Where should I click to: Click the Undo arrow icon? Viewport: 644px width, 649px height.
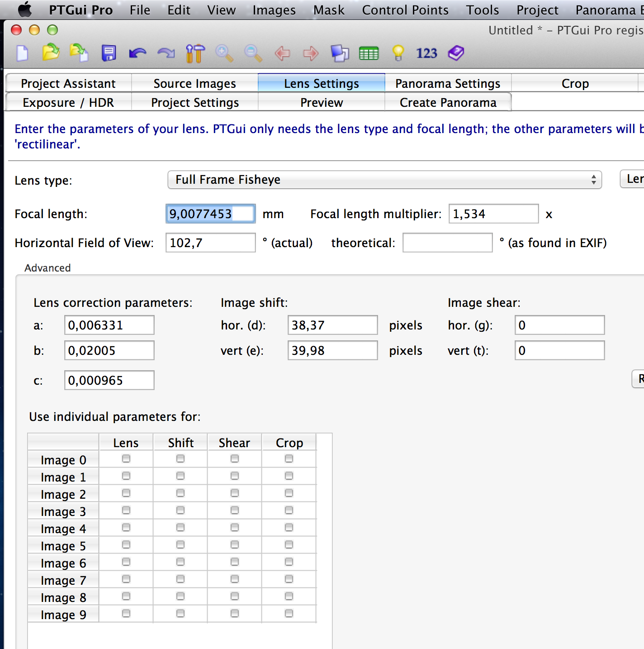(x=137, y=53)
